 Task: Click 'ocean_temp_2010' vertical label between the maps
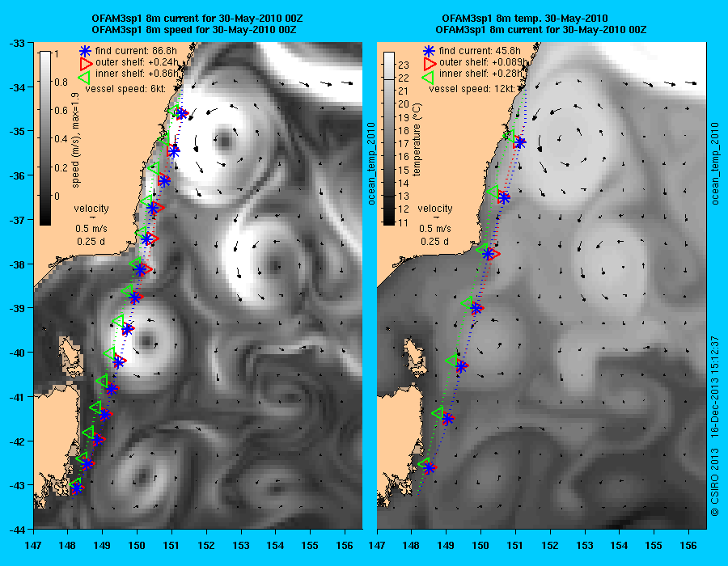point(371,164)
